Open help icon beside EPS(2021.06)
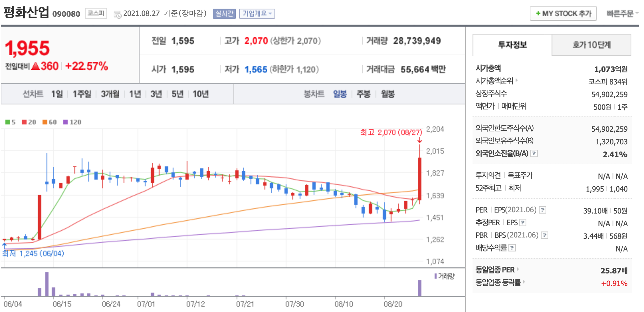 click(x=543, y=210)
